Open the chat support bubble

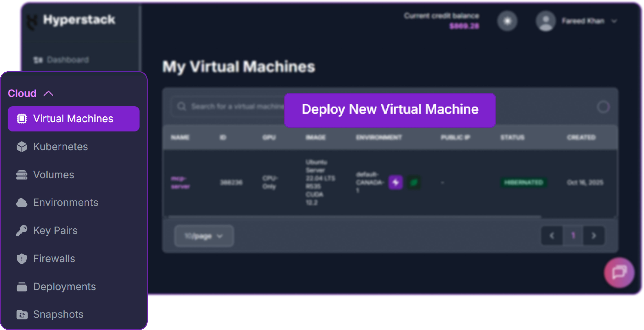point(619,273)
